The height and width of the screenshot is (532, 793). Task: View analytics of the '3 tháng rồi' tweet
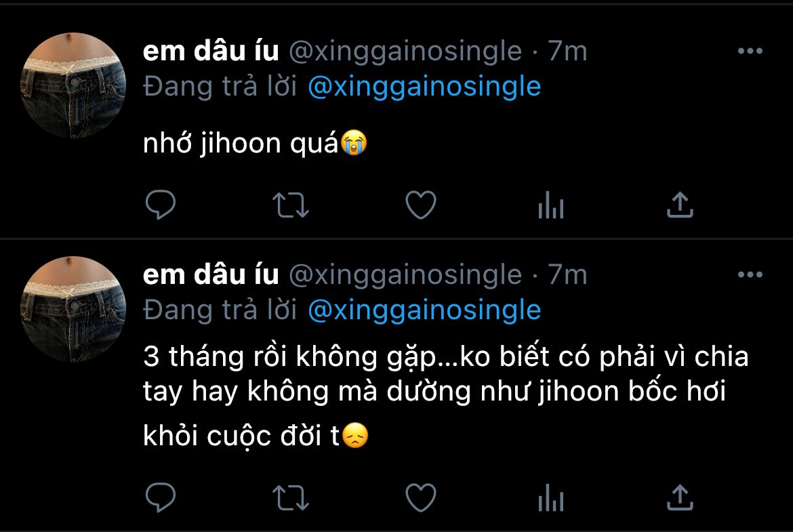pyautogui.click(x=551, y=497)
